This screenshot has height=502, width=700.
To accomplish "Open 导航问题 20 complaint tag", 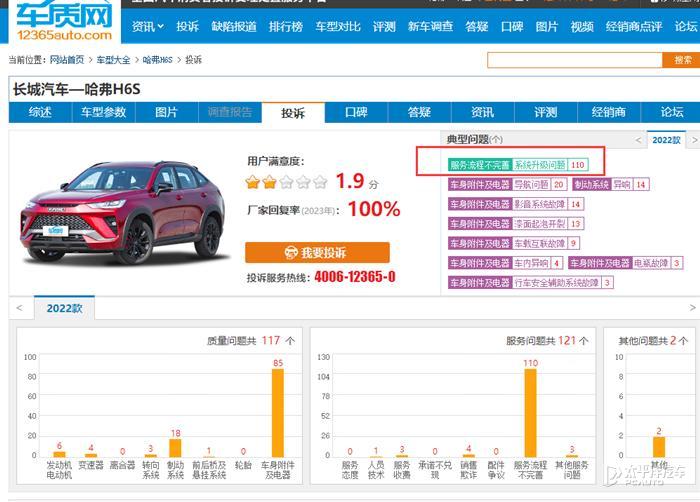I will 508,184.
